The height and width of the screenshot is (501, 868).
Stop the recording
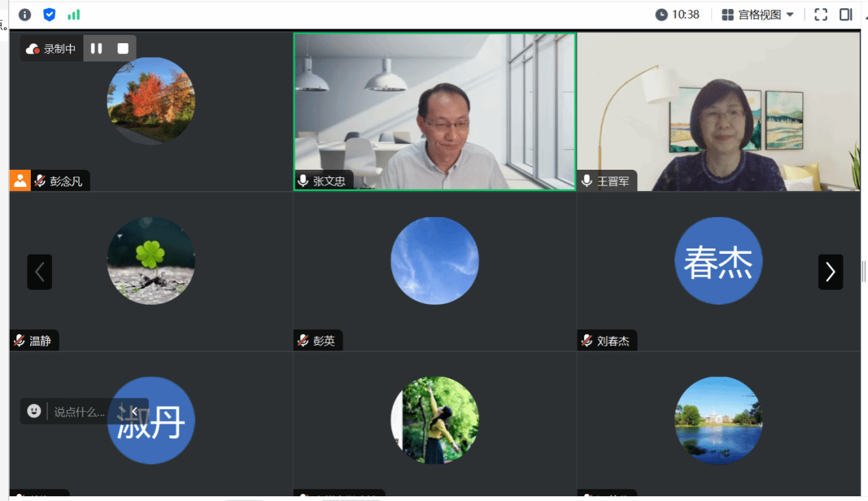(123, 49)
